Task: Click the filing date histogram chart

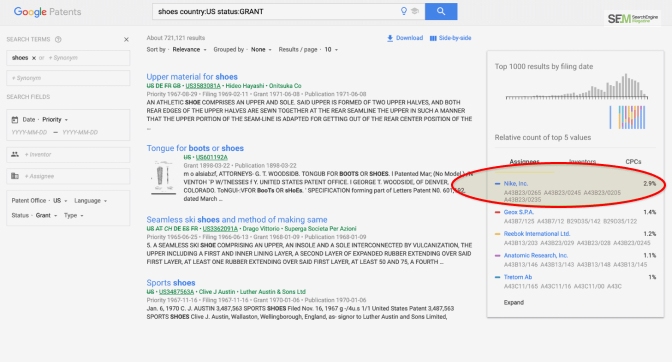Action: [576, 87]
